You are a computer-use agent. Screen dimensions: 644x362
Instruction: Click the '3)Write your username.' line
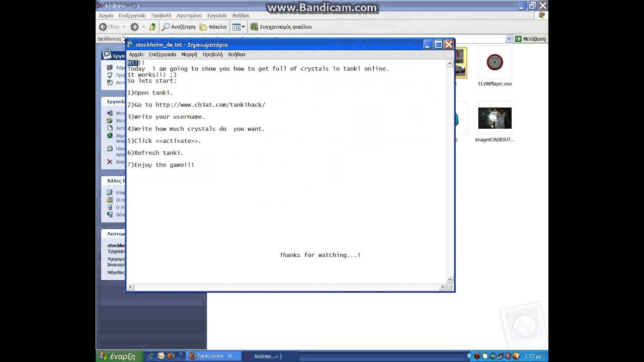click(x=166, y=117)
